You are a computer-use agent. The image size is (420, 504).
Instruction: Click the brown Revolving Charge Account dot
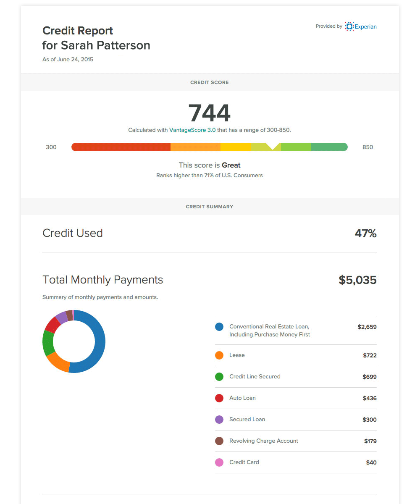click(219, 441)
